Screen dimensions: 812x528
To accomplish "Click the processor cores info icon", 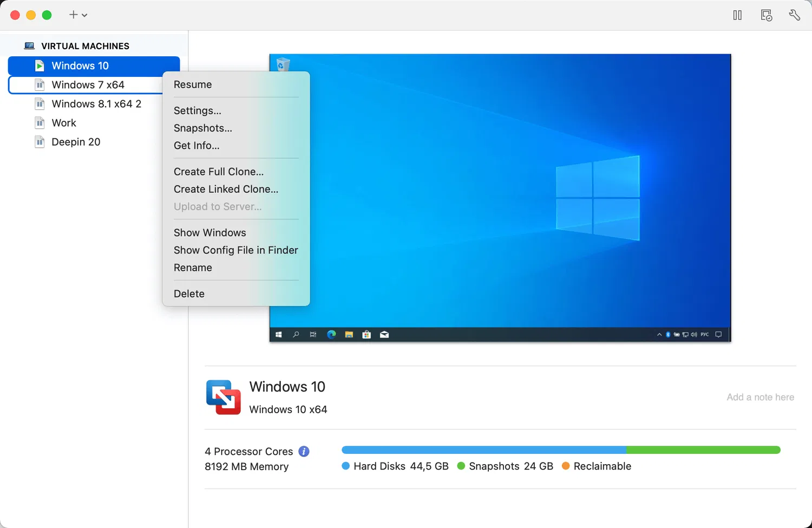I will tap(304, 451).
